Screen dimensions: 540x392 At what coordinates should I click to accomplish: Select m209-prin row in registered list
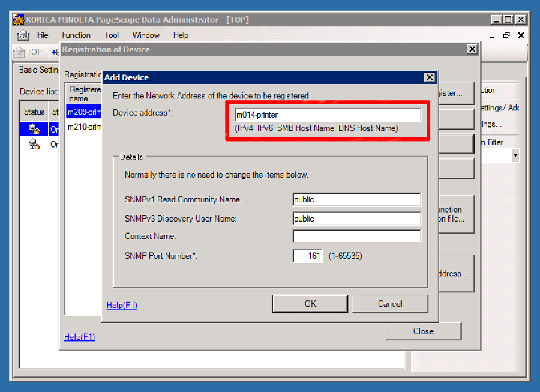click(x=83, y=112)
